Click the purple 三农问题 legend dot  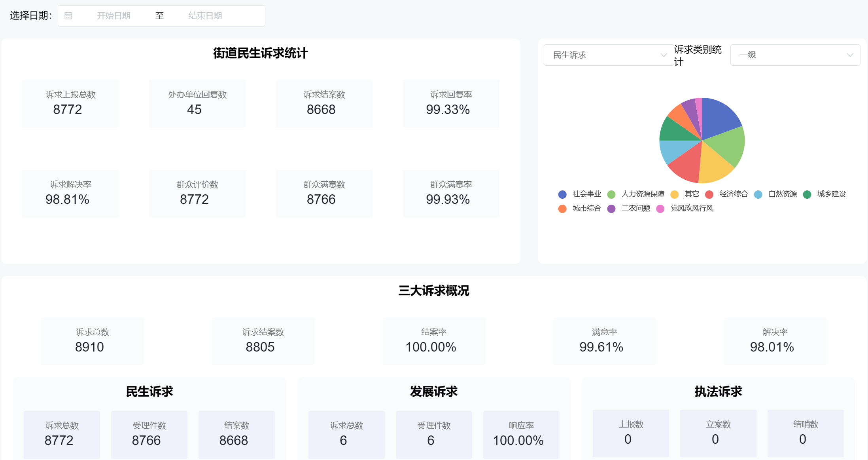click(611, 209)
